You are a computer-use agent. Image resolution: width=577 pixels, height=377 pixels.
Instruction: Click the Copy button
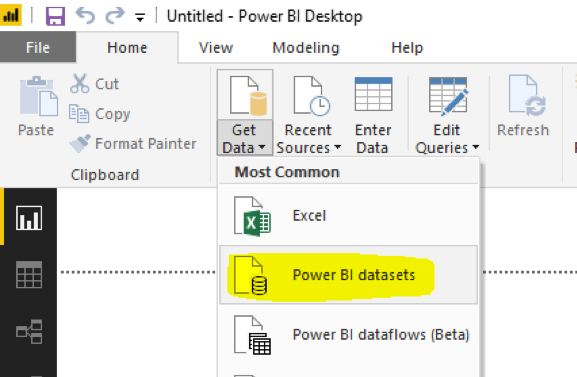point(100,113)
